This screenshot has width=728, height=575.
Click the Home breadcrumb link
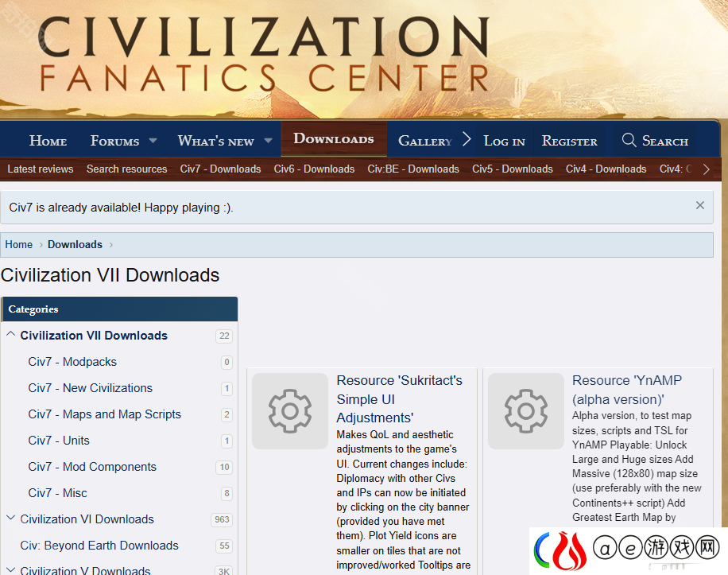[x=18, y=245]
